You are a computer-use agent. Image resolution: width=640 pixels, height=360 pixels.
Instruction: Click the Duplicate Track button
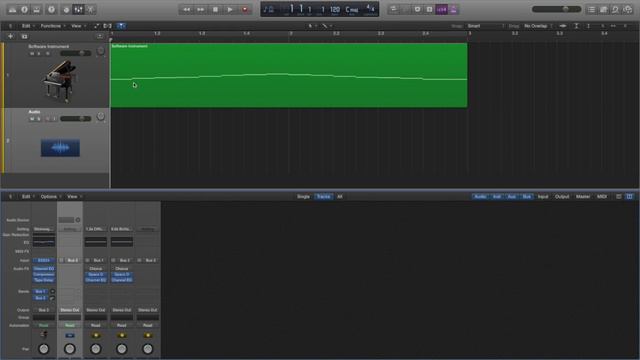click(24, 36)
